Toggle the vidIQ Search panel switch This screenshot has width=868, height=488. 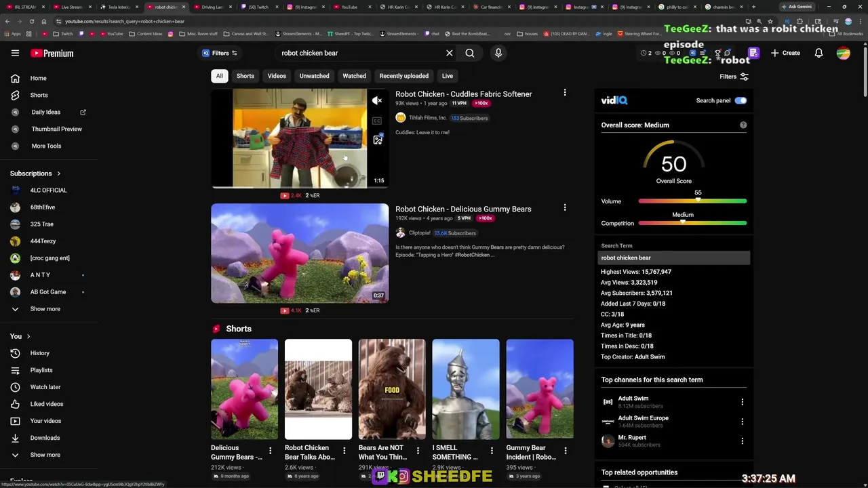click(x=741, y=100)
